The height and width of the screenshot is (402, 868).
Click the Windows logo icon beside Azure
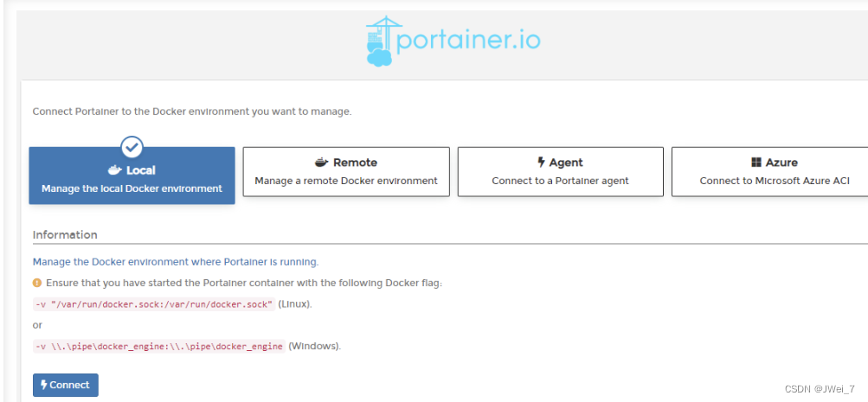[x=756, y=163]
